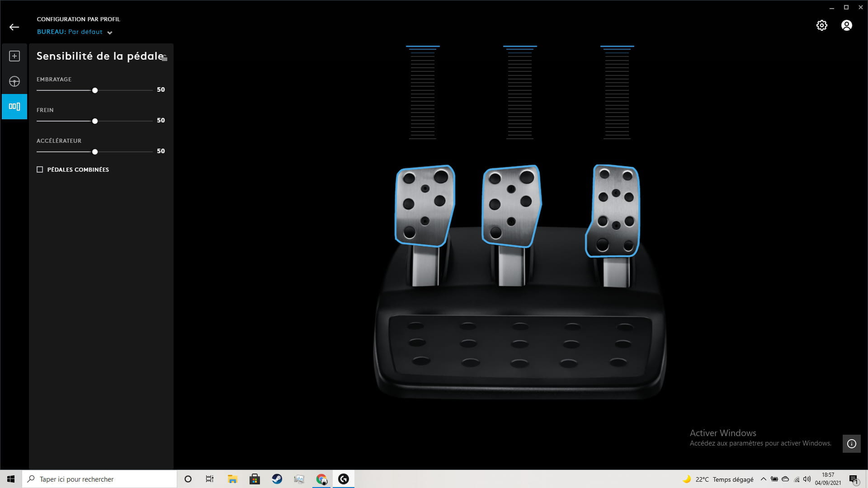Open Steam from the taskbar
The height and width of the screenshot is (488, 868).
click(x=277, y=479)
